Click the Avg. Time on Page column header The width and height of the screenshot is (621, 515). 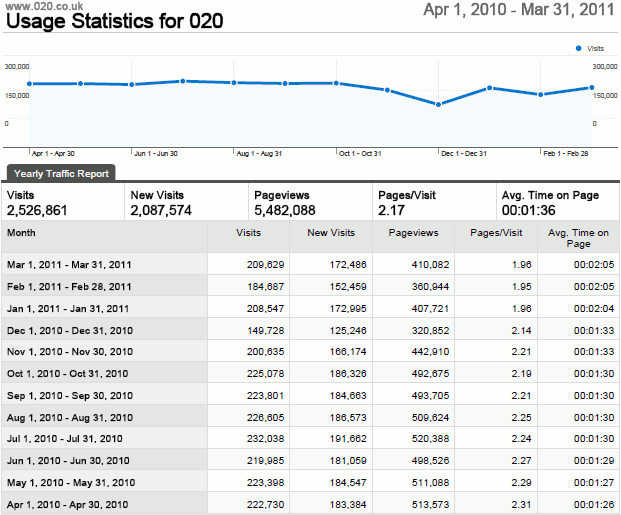coord(578,238)
